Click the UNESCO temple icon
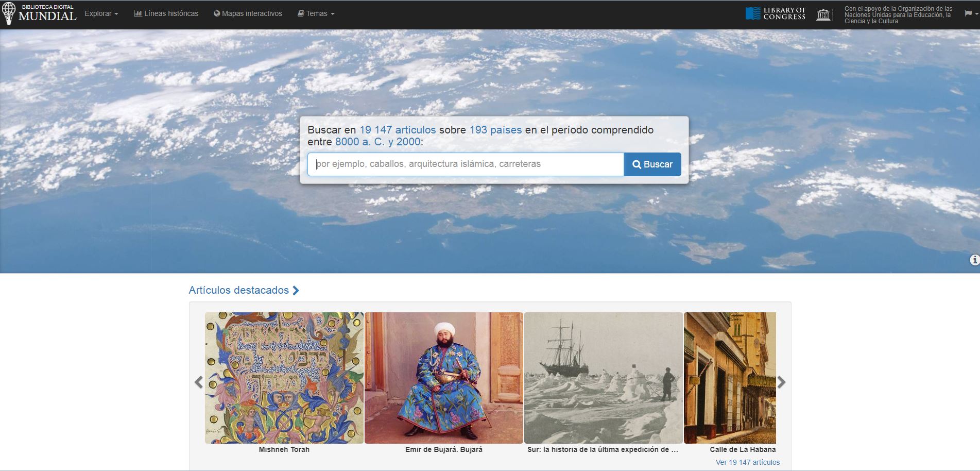The width and height of the screenshot is (980, 471). [x=823, y=14]
